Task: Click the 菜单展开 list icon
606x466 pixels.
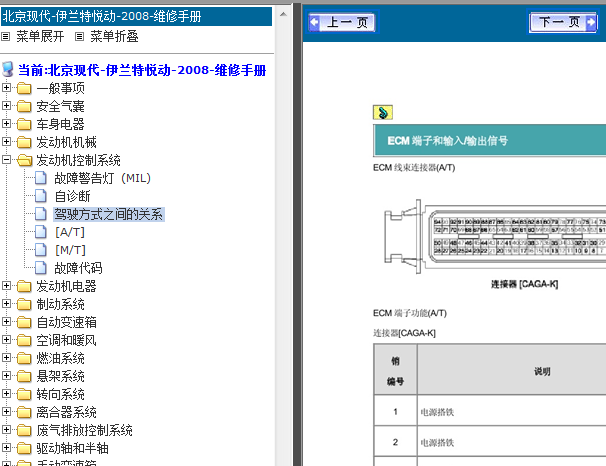Action: (x=5, y=37)
